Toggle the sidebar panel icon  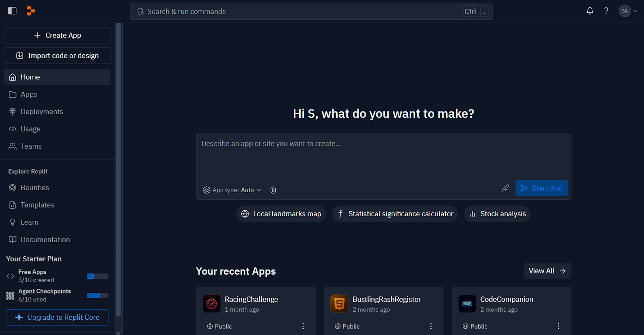[x=12, y=11]
